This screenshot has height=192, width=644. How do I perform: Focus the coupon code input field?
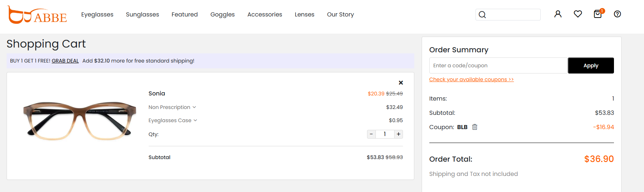499,65
